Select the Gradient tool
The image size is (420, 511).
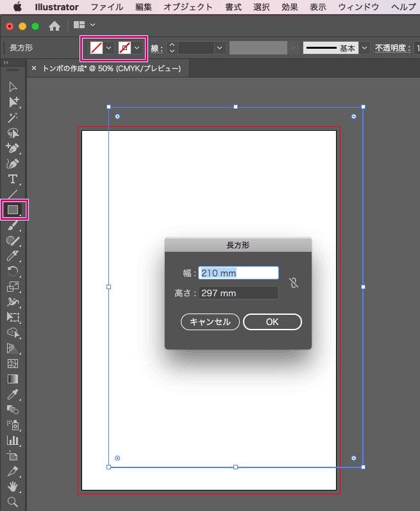[13, 379]
